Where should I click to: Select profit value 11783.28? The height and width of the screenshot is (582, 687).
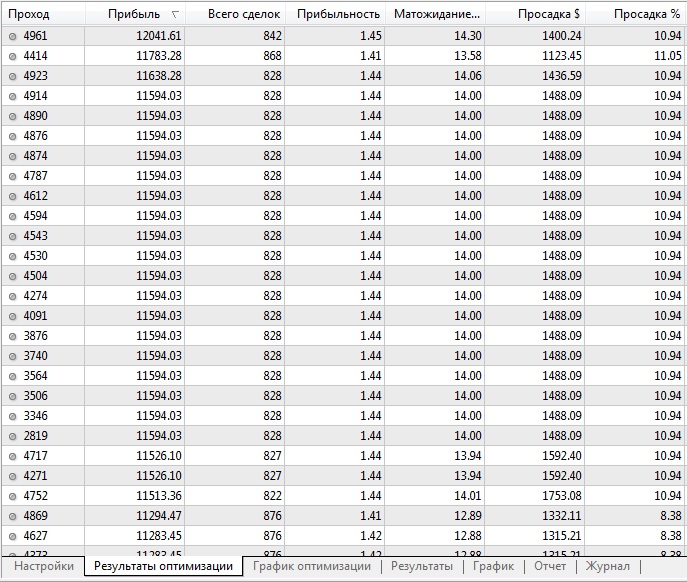159,56
